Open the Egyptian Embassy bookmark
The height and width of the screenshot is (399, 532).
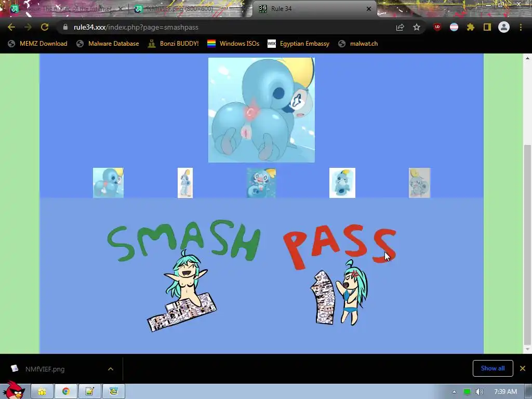click(299, 44)
